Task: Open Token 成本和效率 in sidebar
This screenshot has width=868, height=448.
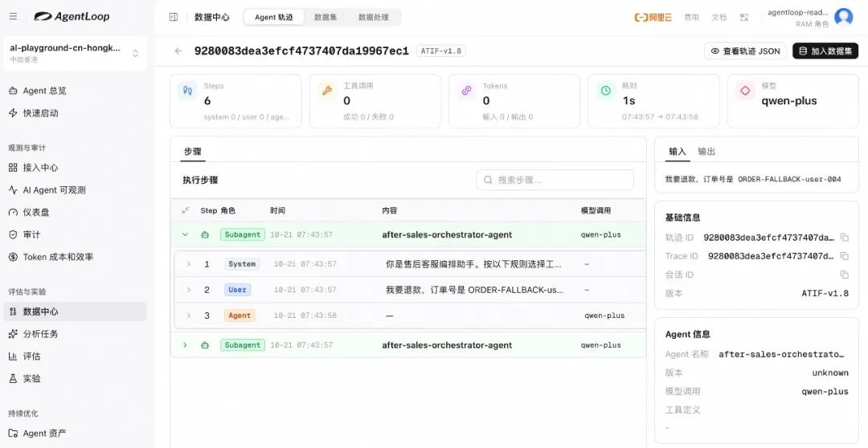Action: (76, 257)
